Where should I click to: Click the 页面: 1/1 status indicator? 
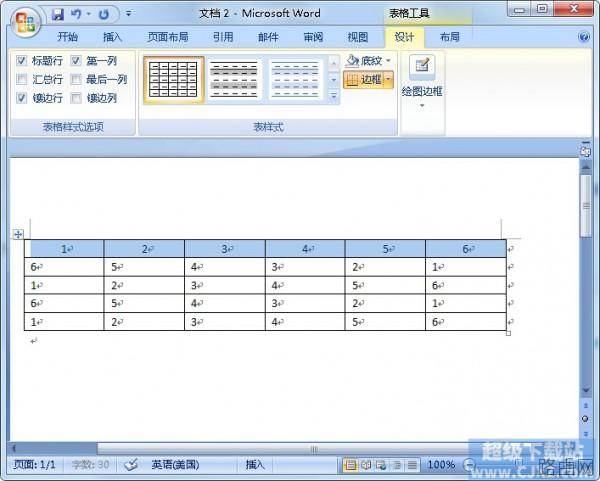pyautogui.click(x=34, y=465)
